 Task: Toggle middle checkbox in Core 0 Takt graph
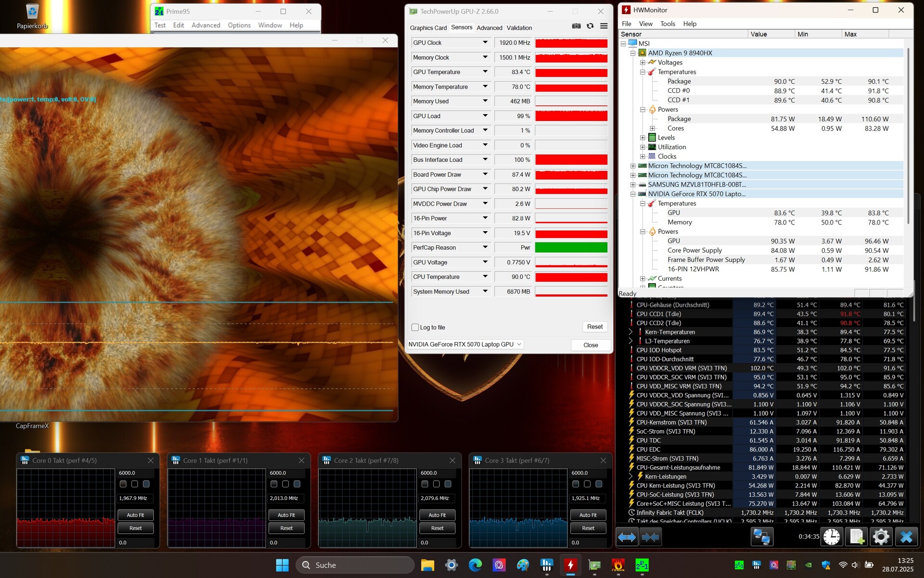[x=135, y=484]
